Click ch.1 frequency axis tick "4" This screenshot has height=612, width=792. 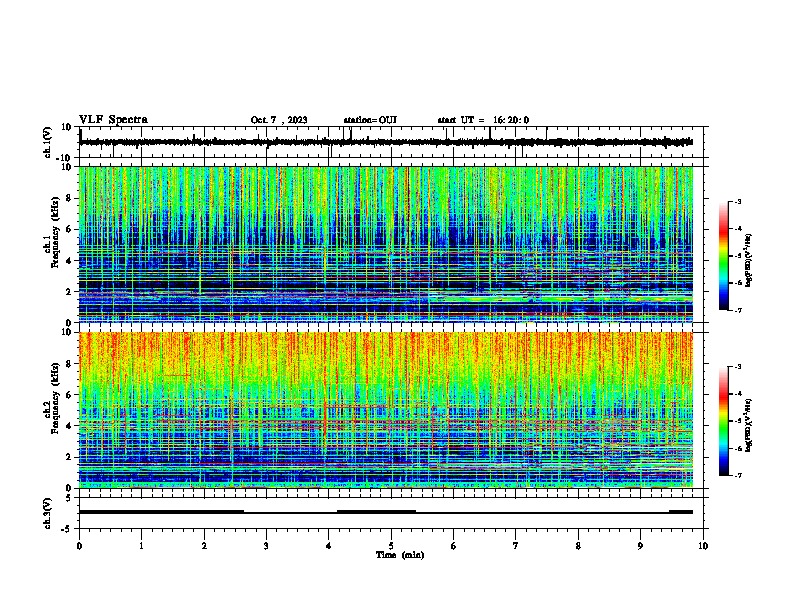click(x=69, y=261)
